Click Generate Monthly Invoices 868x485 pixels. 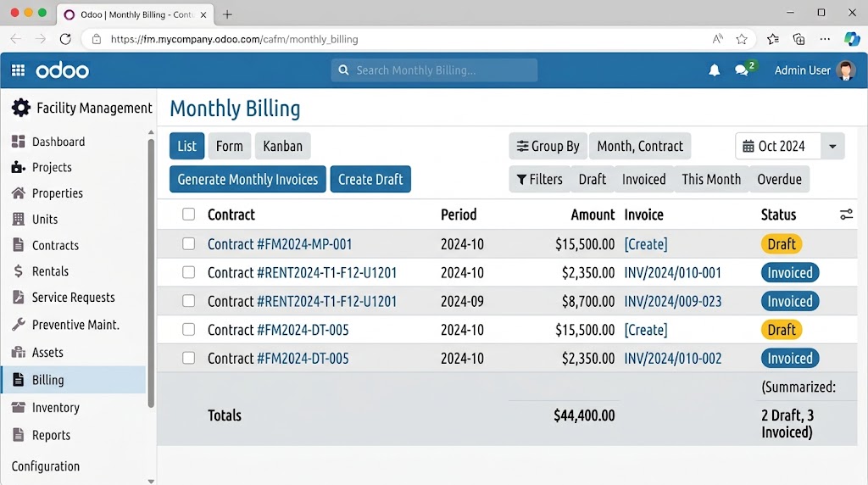pos(248,180)
